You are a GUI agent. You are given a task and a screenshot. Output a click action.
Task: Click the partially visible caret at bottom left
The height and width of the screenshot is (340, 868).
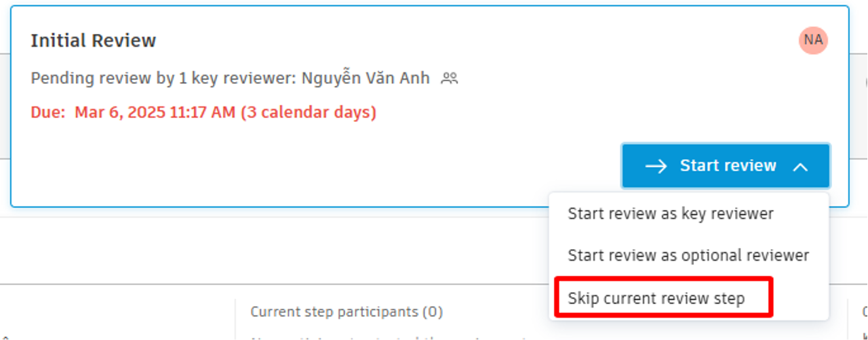4,337
